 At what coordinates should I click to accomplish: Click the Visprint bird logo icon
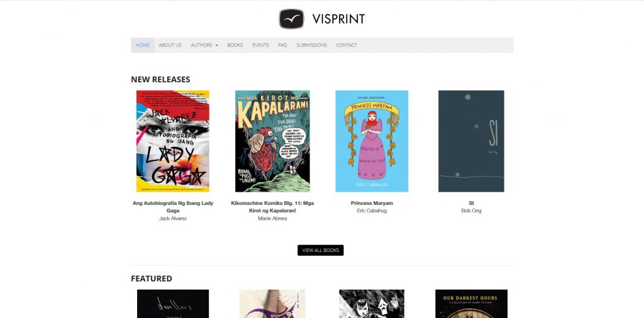tap(291, 19)
